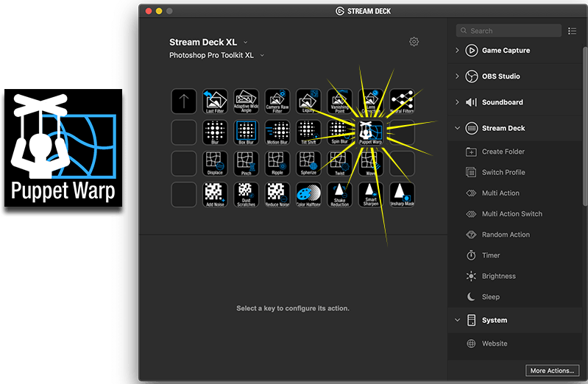Click the Smart Sharpen key
This screenshot has height=384, width=588.
click(370, 195)
